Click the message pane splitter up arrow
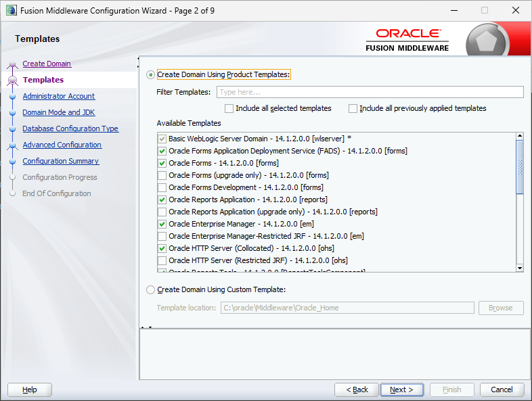 tap(143, 327)
